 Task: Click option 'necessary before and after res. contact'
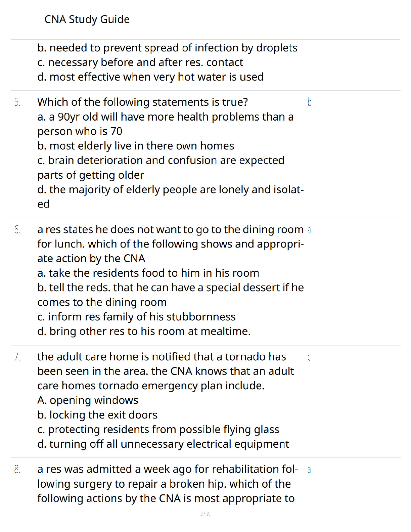pyautogui.click(x=140, y=62)
